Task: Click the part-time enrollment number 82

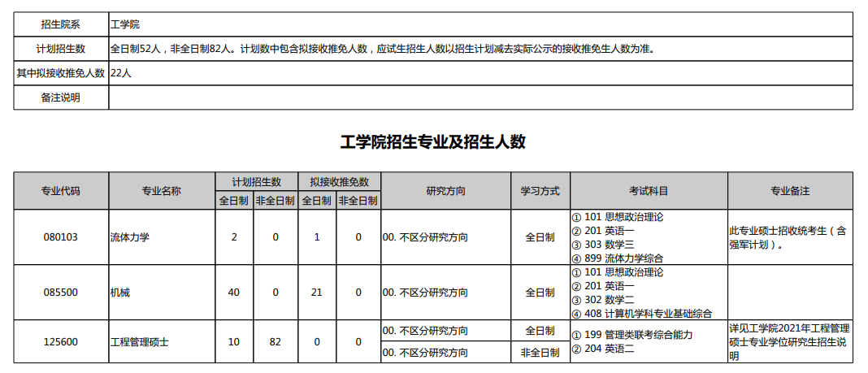Action: click(x=275, y=342)
